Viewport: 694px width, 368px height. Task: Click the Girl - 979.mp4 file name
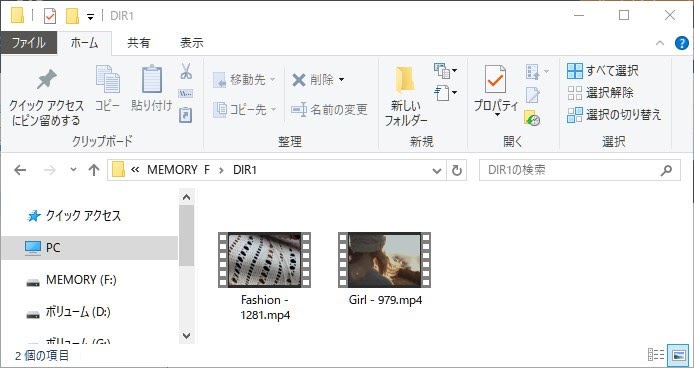[x=385, y=300]
